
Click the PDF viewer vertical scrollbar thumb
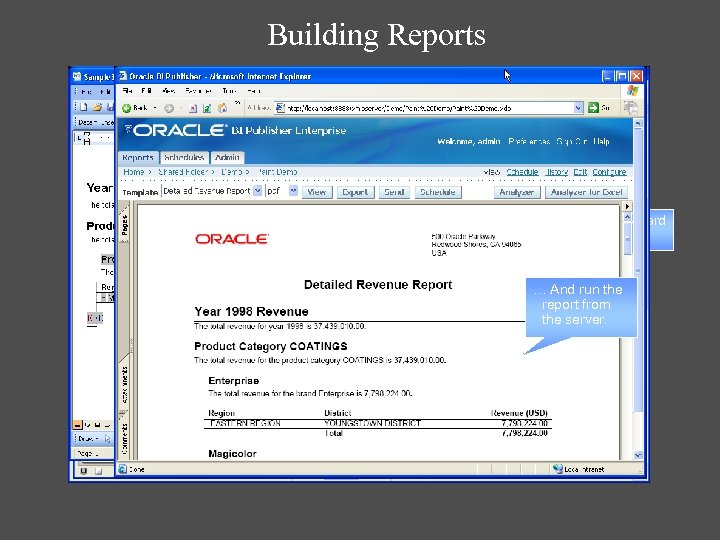627,239
